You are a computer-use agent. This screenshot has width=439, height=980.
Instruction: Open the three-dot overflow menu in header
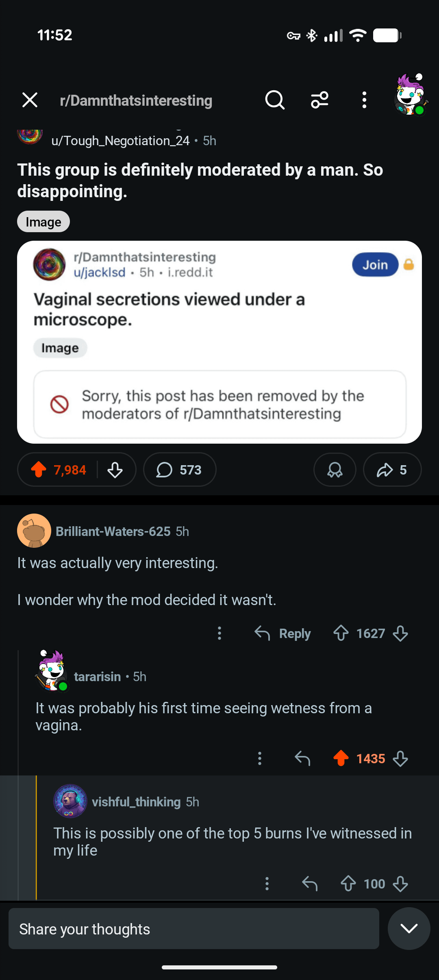[x=364, y=100]
